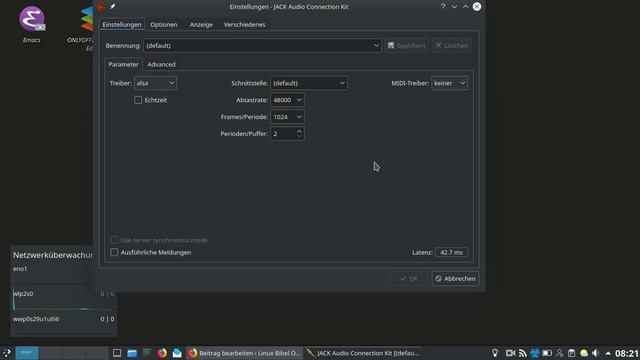Open the Benennung preset dropdown
This screenshot has height=360, width=640.
click(x=262, y=45)
